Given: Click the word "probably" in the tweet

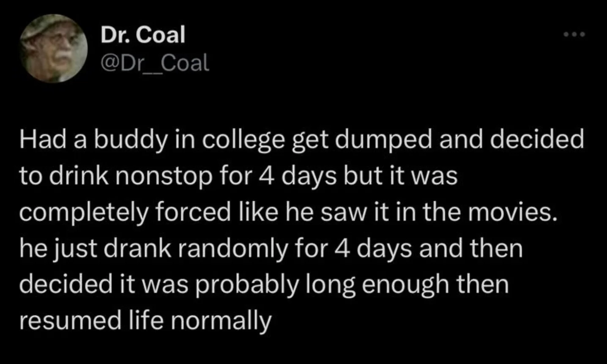Looking at the screenshot, I should pyautogui.click(x=246, y=285).
